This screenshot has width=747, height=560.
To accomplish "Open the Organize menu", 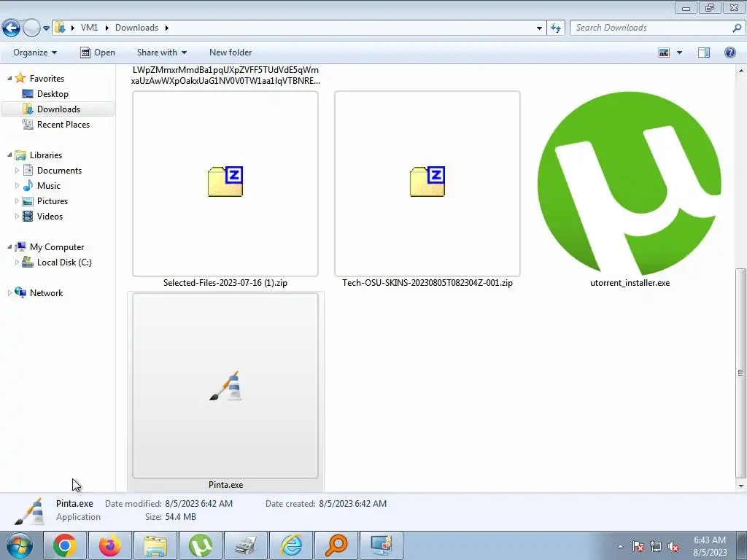I will coord(35,52).
